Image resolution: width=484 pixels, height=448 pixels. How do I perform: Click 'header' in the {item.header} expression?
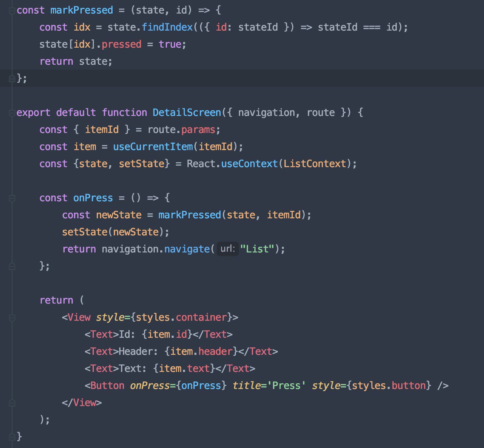[x=216, y=352]
